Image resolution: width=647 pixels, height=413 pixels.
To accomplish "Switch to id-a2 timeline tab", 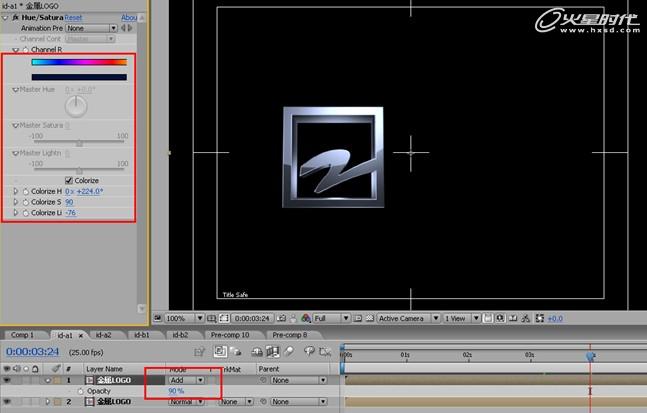I will click(104, 335).
